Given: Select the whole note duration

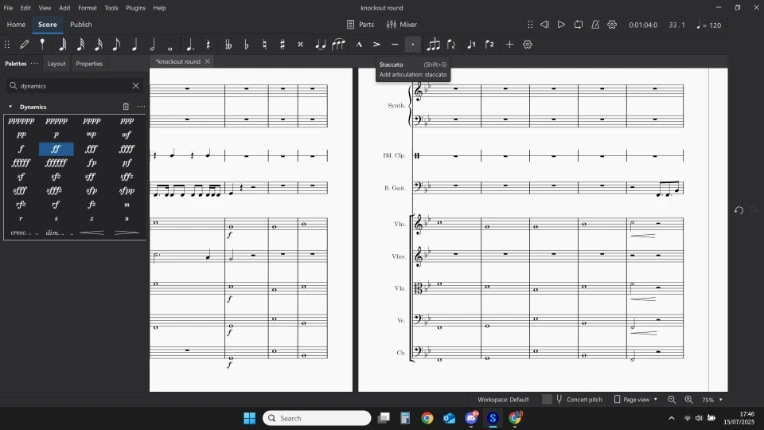Looking at the screenshot, I should point(170,48).
